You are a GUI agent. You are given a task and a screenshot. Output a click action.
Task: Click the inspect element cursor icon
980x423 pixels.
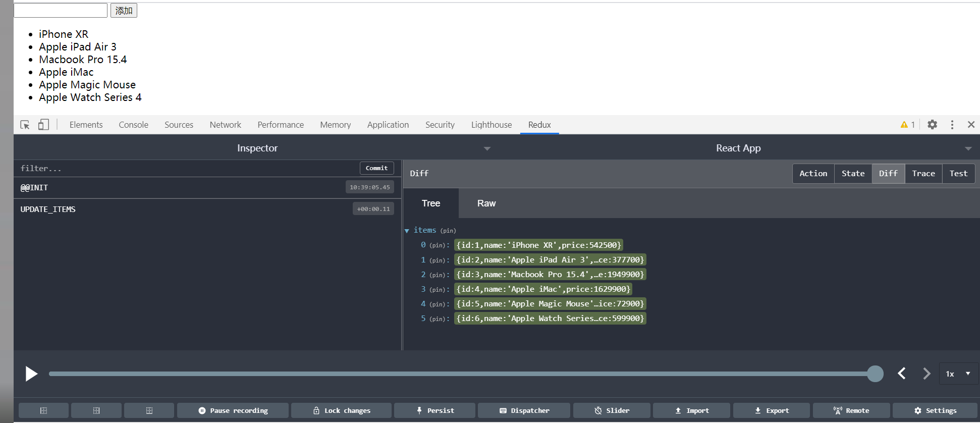coord(25,125)
